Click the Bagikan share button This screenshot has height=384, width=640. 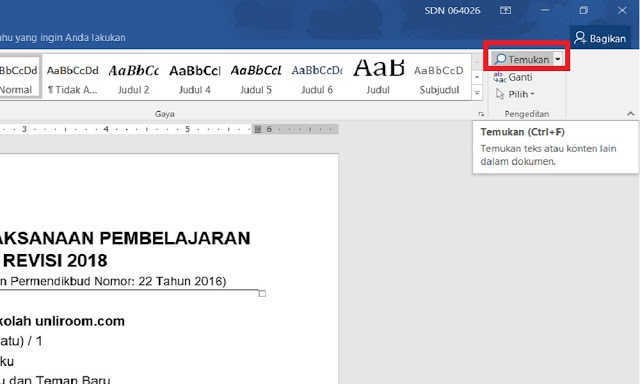click(600, 38)
